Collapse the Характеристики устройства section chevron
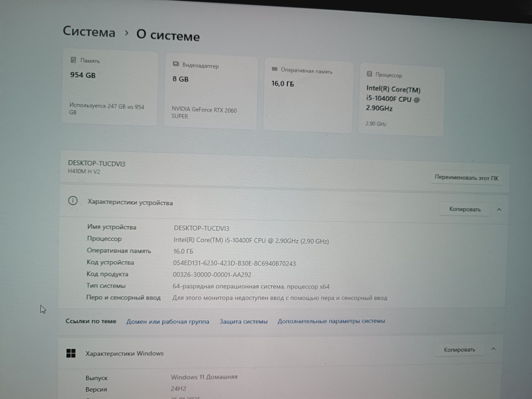Viewport: 532px width, 399px height. click(x=499, y=210)
